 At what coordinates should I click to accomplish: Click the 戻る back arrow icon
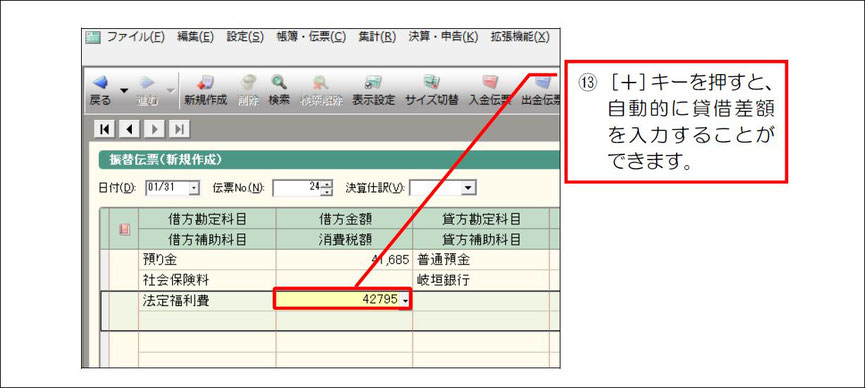tap(100, 84)
